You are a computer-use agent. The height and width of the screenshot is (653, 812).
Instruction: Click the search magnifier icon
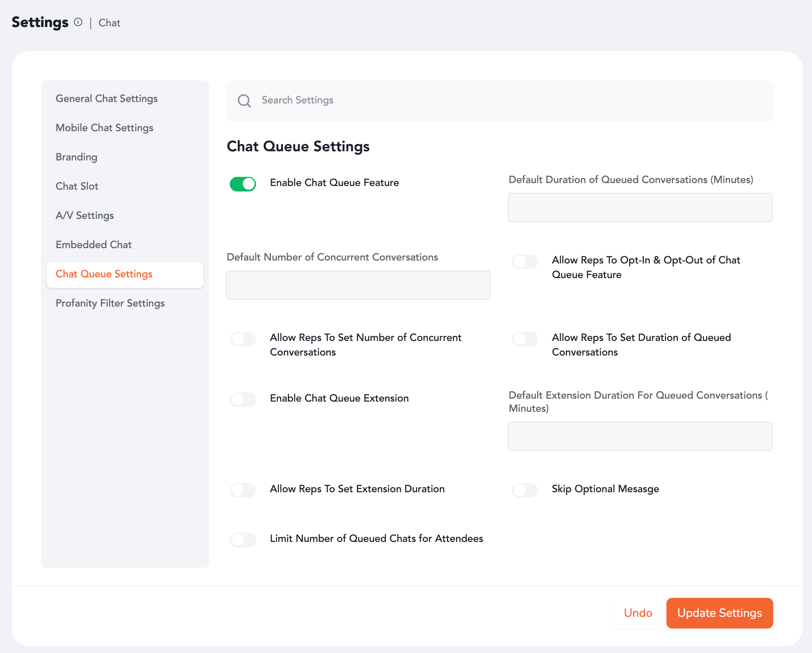[x=244, y=100]
